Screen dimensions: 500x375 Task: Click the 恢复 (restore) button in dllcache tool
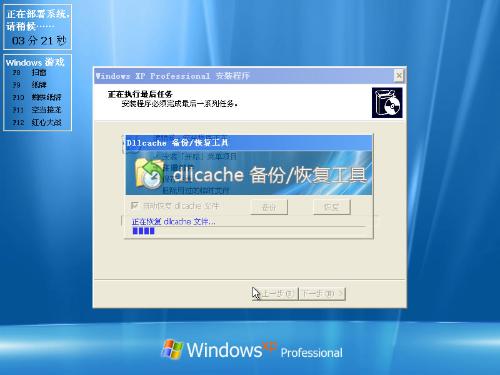point(332,207)
